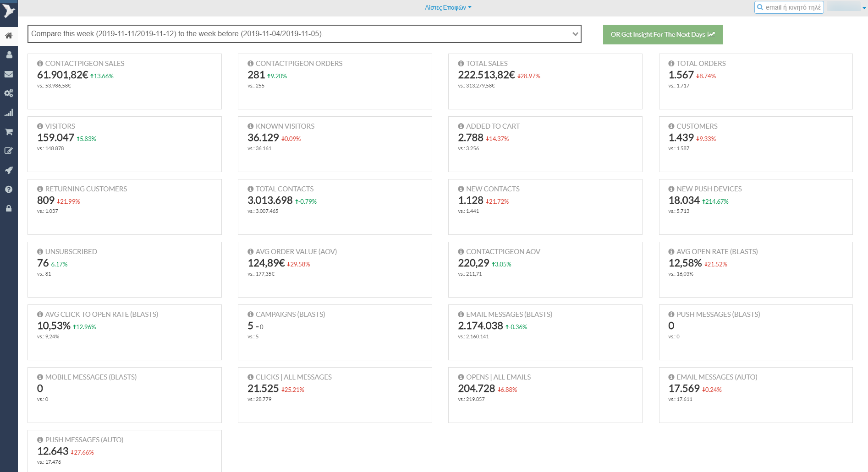
Task: Click the vs.: 313.279,58€ comparison text
Action: [x=476, y=86]
